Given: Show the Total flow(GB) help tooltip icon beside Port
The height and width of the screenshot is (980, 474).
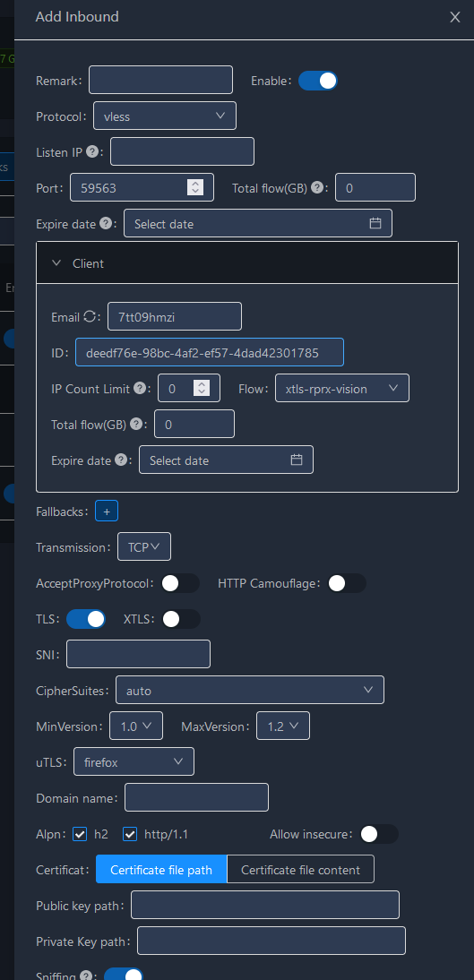Looking at the screenshot, I should tap(317, 187).
